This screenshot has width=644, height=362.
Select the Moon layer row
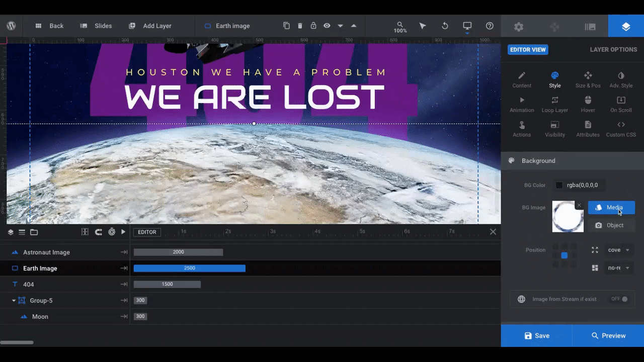pos(64,317)
